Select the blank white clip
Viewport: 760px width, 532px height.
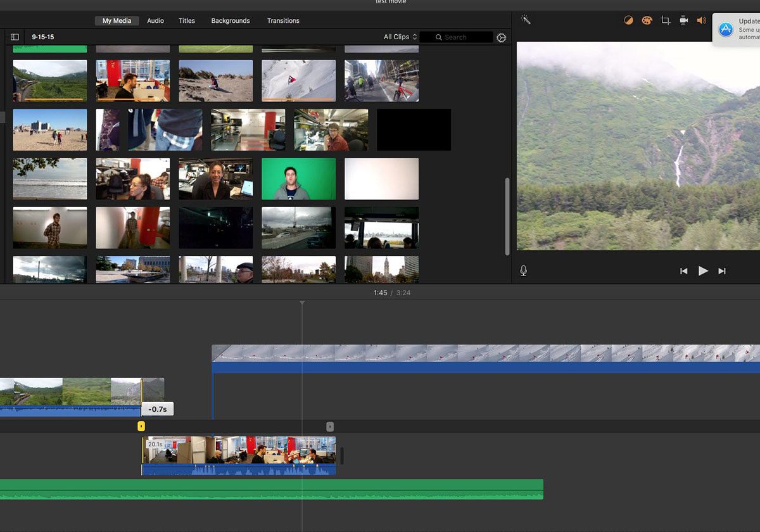(x=382, y=179)
